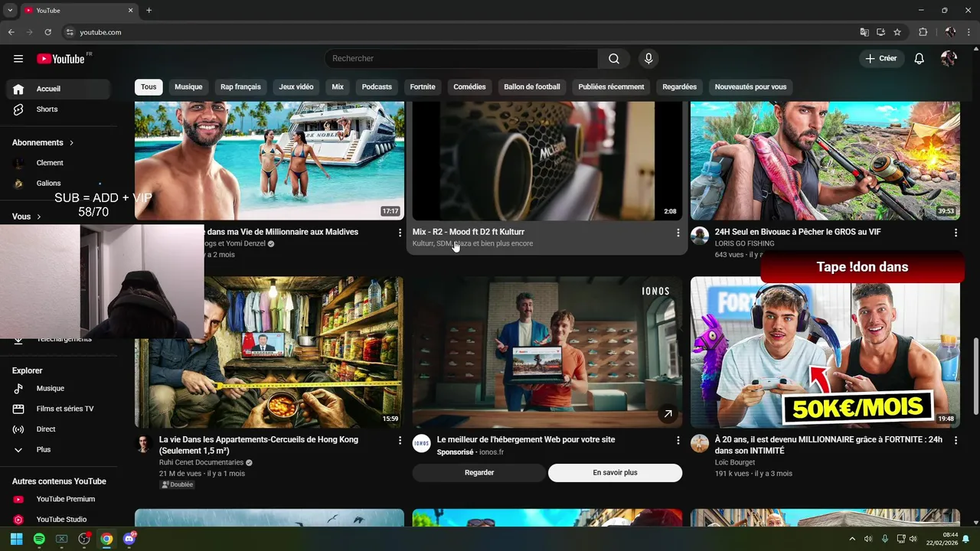Screen dimensions: 980x551
Task: Open the Hong Kong apartments video thumbnail
Action: pos(269,352)
